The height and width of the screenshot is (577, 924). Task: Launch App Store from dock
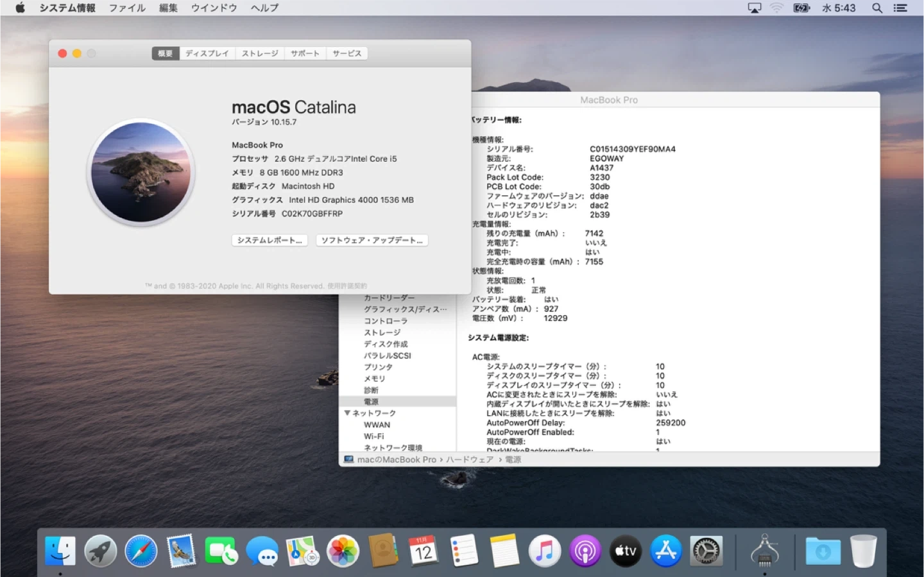(666, 551)
